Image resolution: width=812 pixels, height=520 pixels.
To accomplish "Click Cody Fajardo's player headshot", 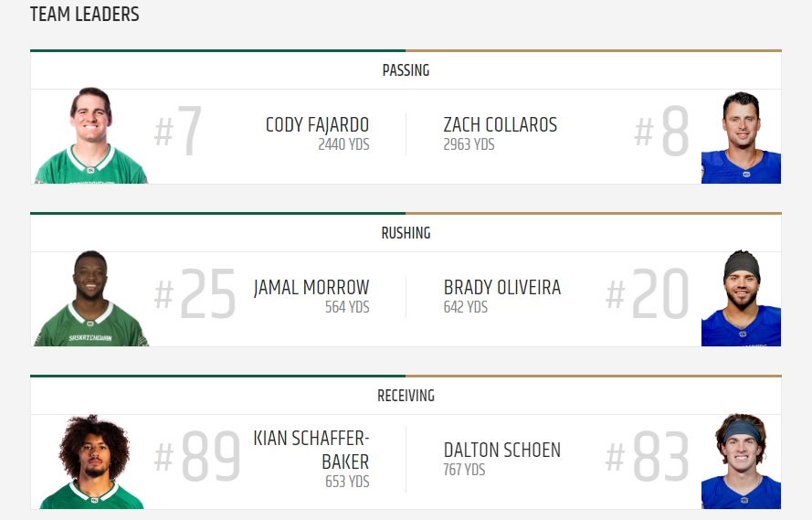I will pos(91,136).
